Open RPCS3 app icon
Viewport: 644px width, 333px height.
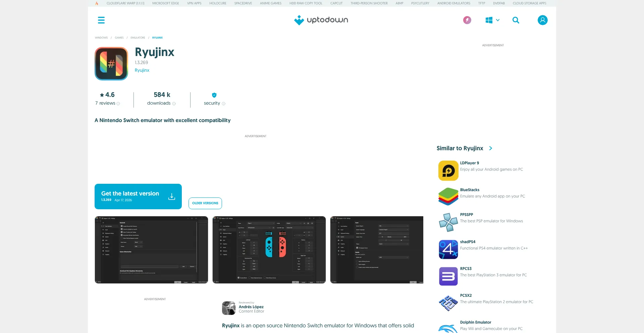pos(448,276)
